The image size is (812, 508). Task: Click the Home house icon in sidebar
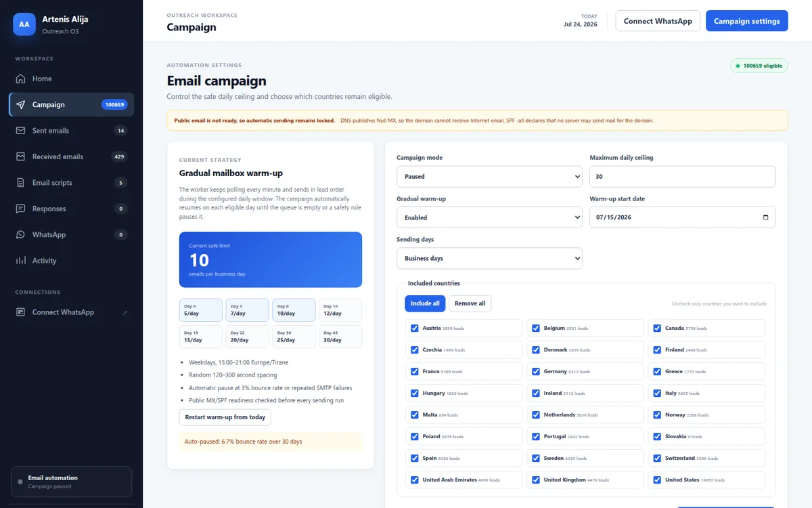click(20, 79)
